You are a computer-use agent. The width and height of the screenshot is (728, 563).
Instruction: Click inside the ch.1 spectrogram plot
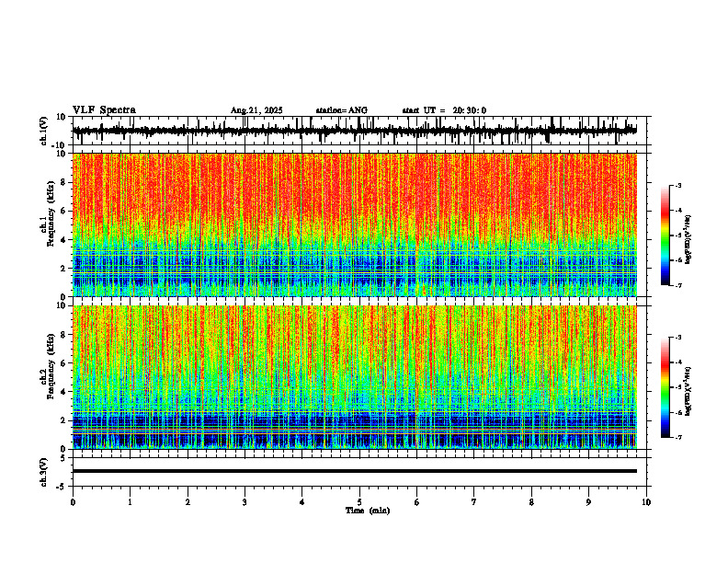pos(354,224)
